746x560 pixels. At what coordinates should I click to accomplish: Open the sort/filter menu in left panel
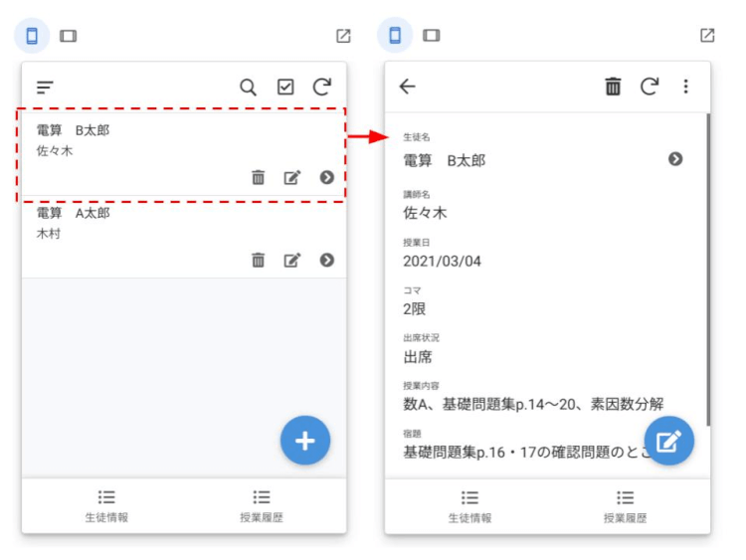click(x=45, y=88)
